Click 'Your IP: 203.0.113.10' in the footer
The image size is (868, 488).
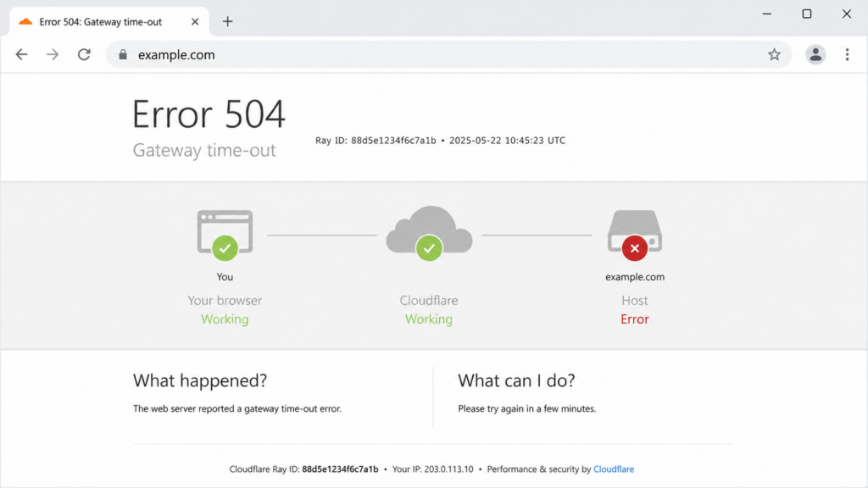(x=433, y=469)
